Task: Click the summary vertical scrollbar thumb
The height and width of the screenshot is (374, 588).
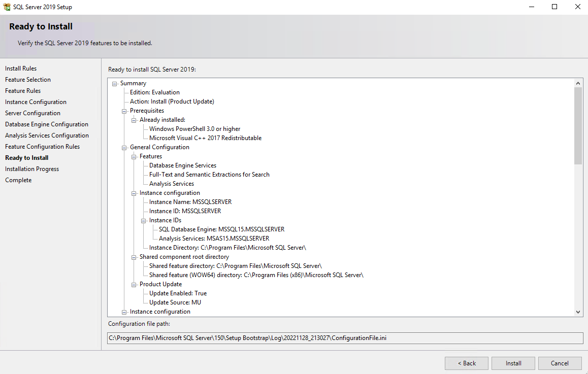Action: [578, 125]
